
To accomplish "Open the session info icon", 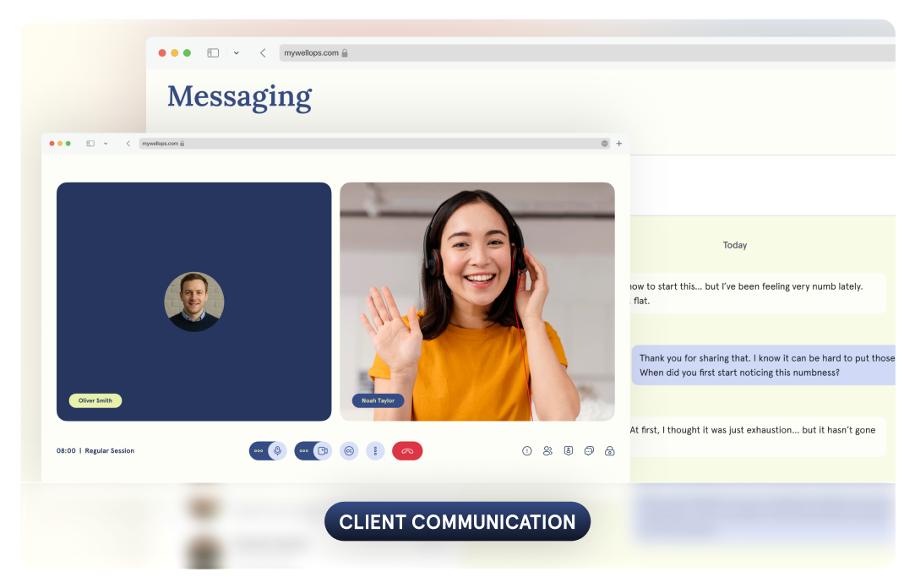I will (x=527, y=451).
